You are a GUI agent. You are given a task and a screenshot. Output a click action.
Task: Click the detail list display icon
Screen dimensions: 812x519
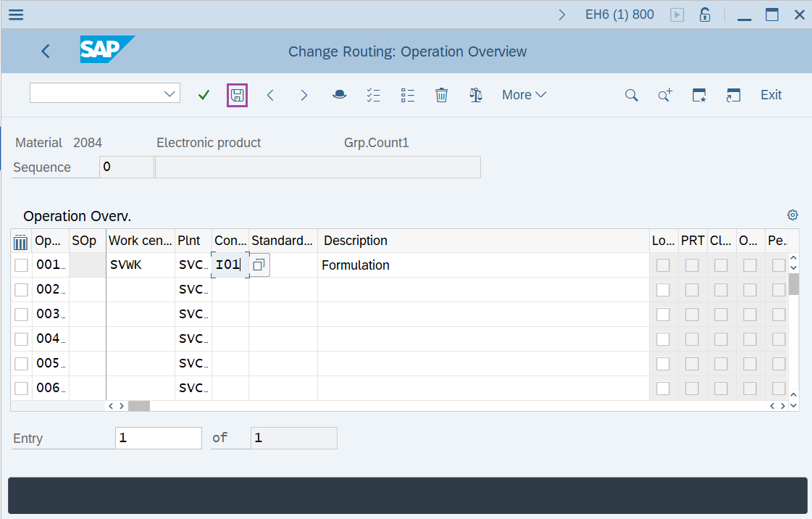click(407, 94)
